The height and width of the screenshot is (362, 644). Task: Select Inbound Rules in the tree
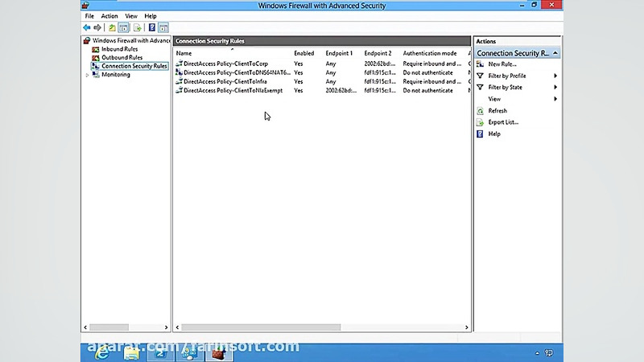(x=119, y=49)
